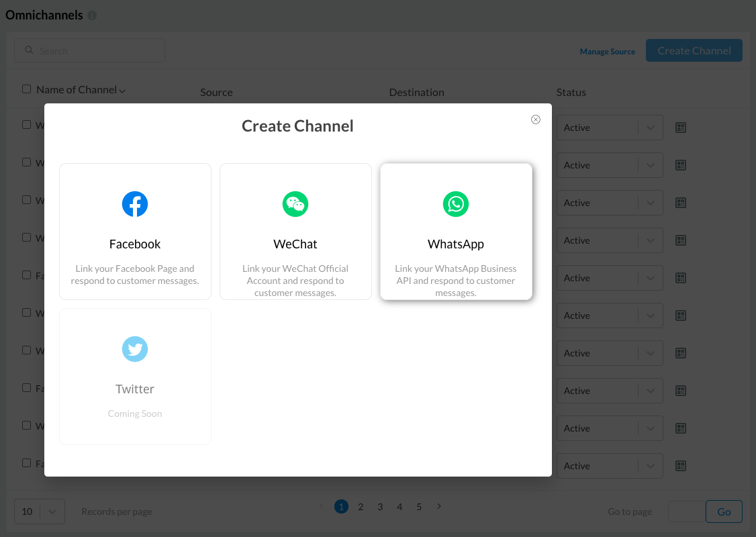The height and width of the screenshot is (537, 756).
Task: Close the Create Channel dialog
Action: [536, 119]
